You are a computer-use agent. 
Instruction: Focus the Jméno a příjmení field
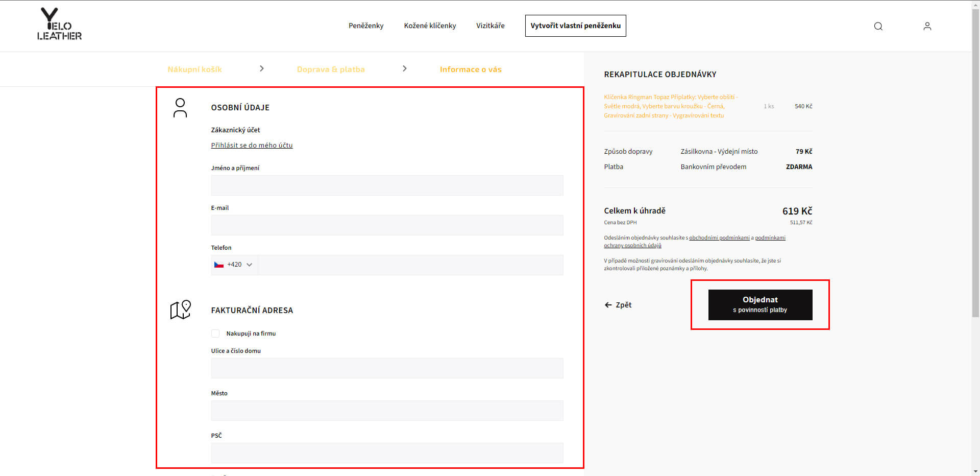point(387,185)
